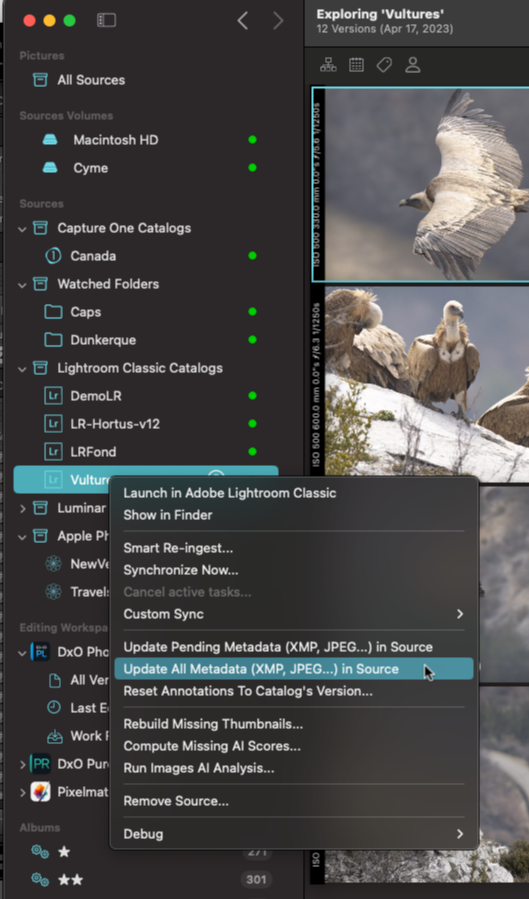
Task: Click the Caps folder icon
Action: pyautogui.click(x=53, y=312)
